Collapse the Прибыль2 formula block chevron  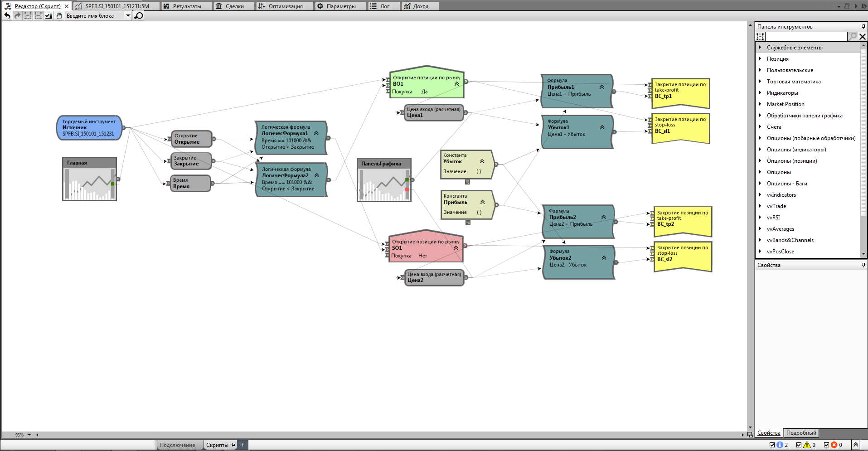603,217
